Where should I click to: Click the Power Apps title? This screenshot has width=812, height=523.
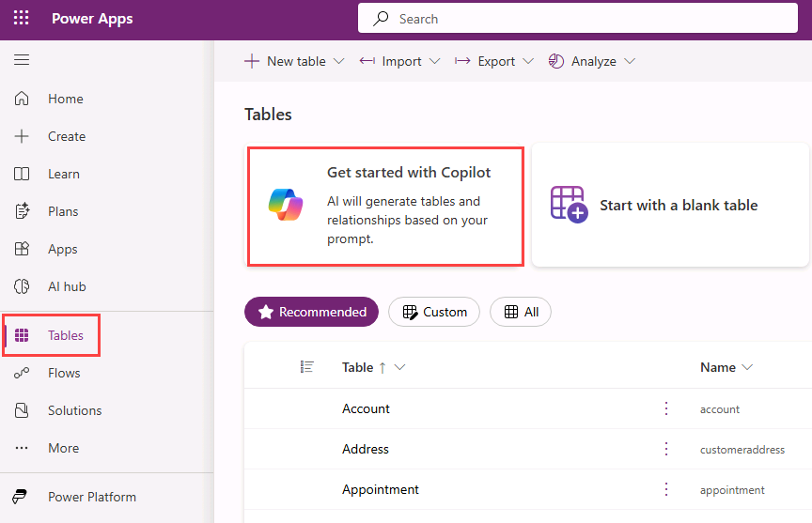[92, 19]
